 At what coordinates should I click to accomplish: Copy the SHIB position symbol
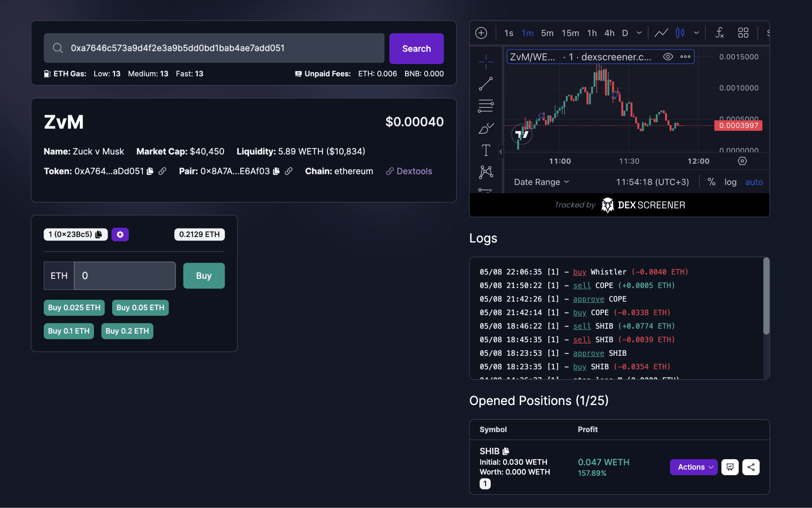506,451
